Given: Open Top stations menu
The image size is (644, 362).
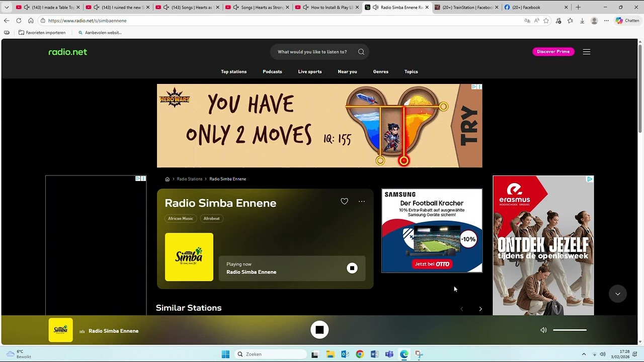Looking at the screenshot, I should [x=234, y=71].
